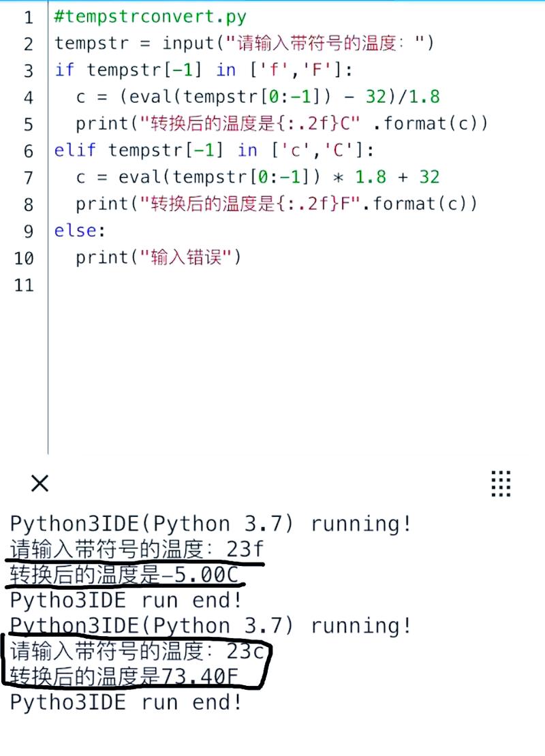Click the filename comment tempstrconvert.py
The width and height of the screenshot is (545, 756).
pyautogui.click(x=146, y=16)
